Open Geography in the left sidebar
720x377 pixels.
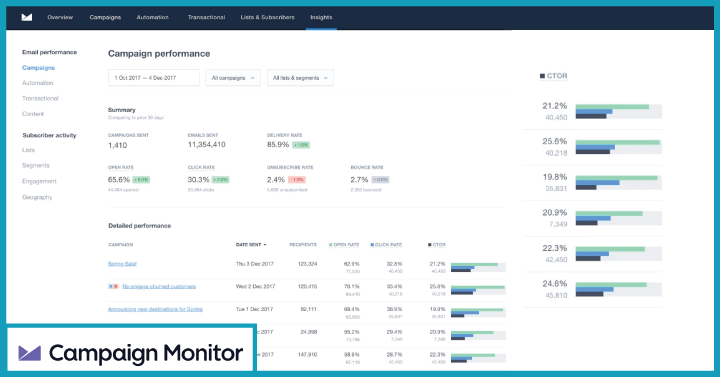[x=37, y=197]
